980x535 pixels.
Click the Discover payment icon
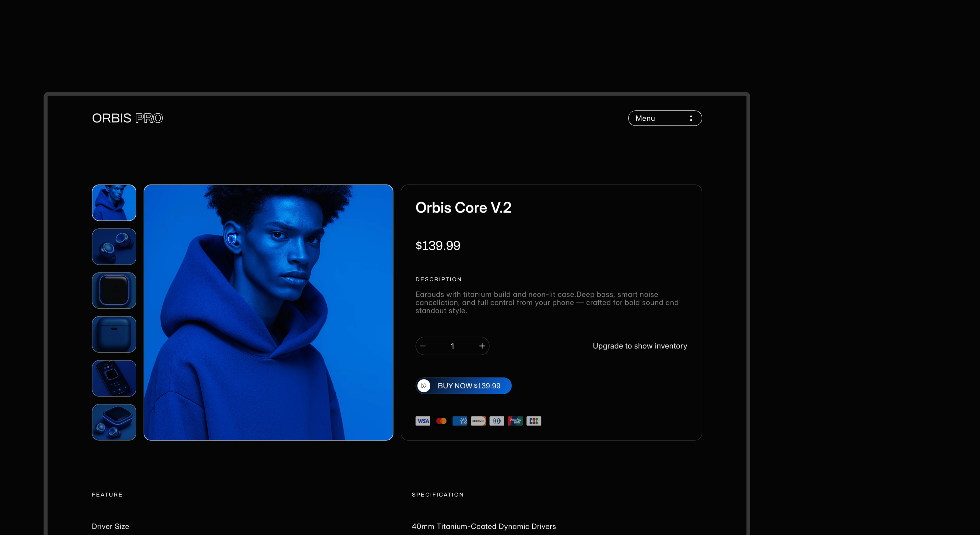coord(478,421)
